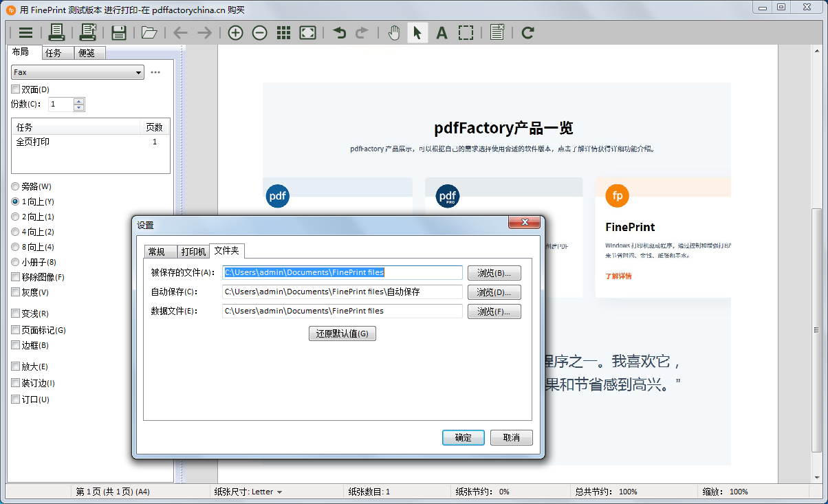
Task: Click the 数据文件(E) path field
Action: 342,311
